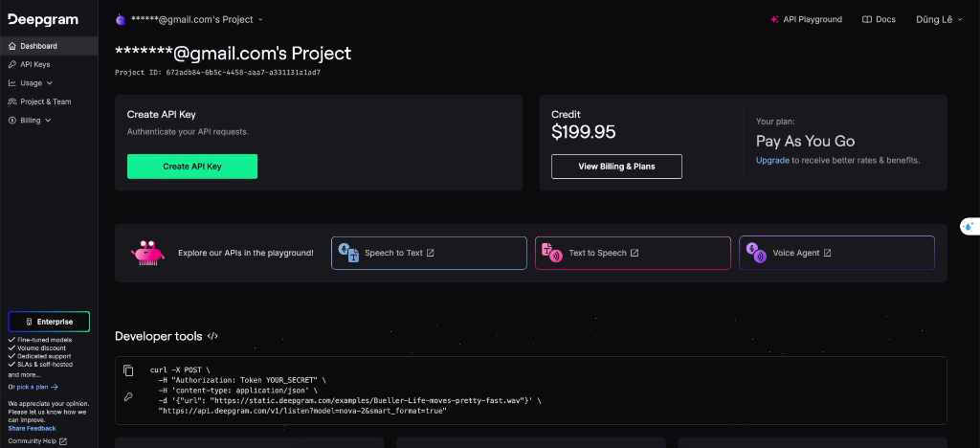The height and width of the screenshot is (448, 980).
Task: Click external link icon beside Voice Agent
Action: tap(828, 253)
